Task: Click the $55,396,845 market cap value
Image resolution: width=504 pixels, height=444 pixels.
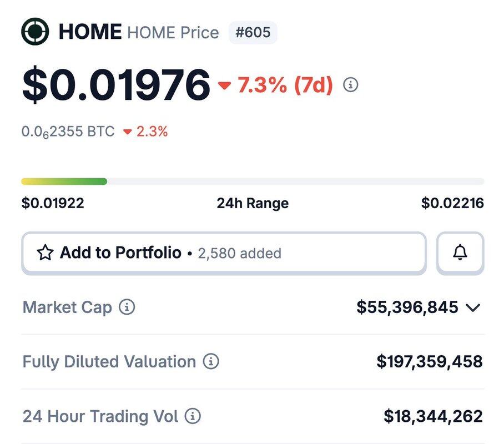Action: point(407,307)
